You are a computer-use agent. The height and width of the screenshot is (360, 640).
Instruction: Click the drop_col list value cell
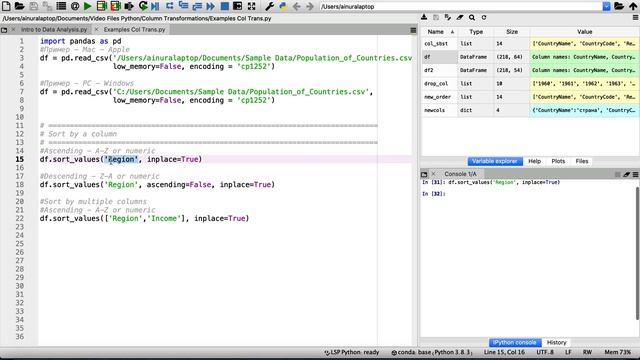[x=584, y=84]
